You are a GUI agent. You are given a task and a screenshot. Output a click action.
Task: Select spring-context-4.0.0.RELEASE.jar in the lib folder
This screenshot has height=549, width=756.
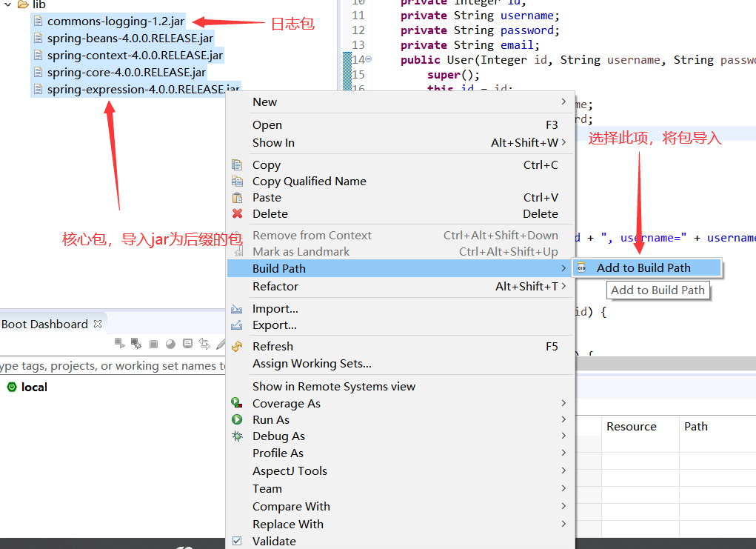135,56
